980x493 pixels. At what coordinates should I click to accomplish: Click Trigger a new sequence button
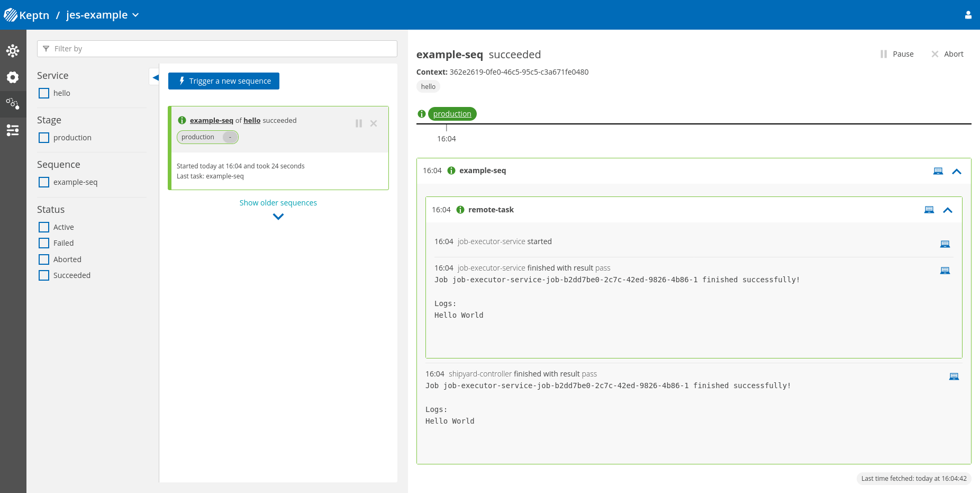tap(224, 81)
